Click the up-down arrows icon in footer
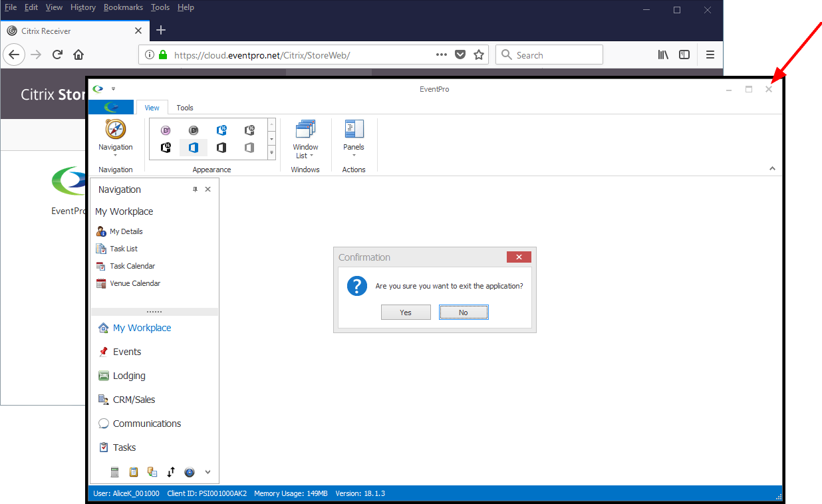The image size is (822, 504). coord(171,472)
